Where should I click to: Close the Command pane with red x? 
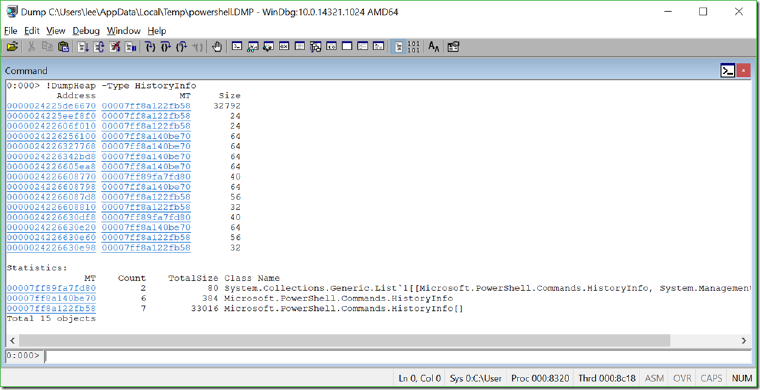tap(744, 71)
